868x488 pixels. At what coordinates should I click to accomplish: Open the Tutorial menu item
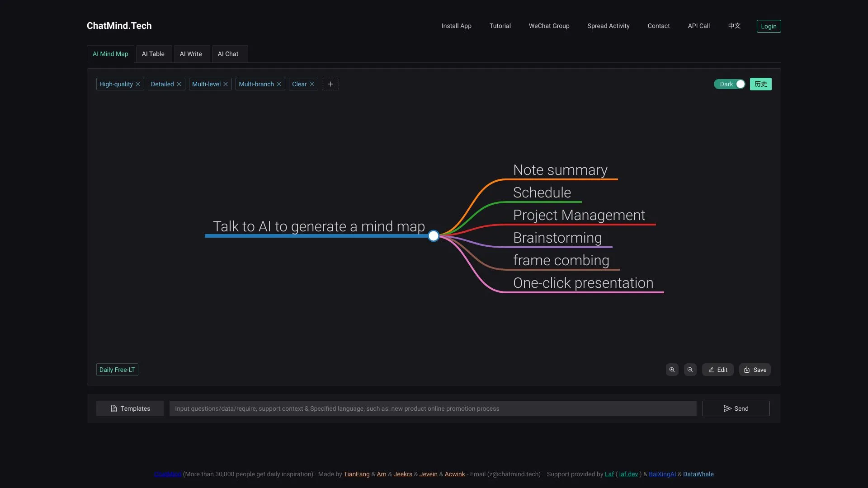coord(500,26)
